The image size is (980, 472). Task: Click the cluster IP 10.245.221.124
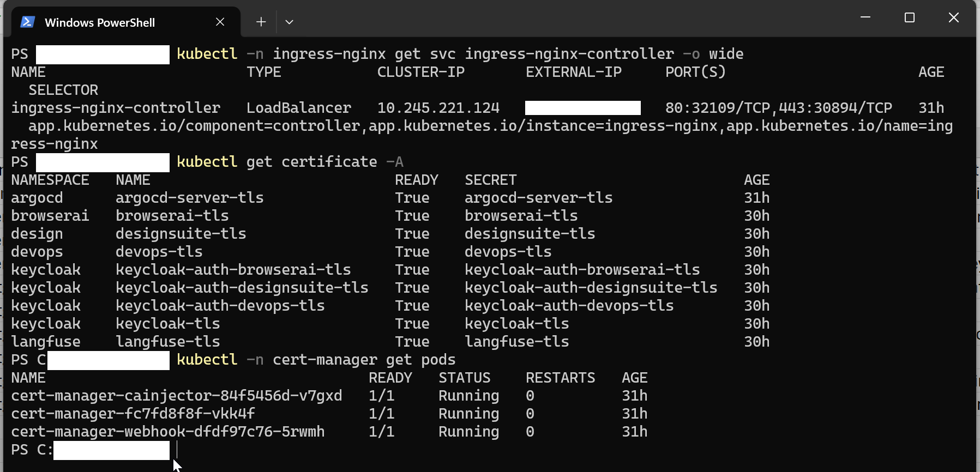(438, 108)
